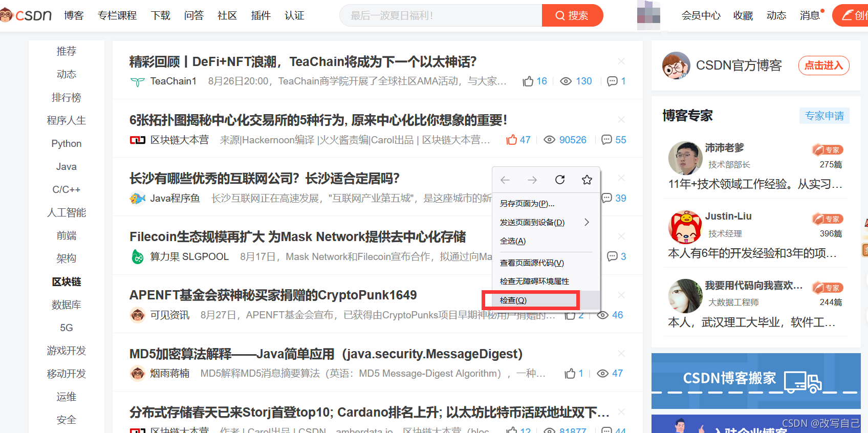The height and width of the screenshot is (433, 868).
Task: Select 数据库 category in sidebar
Action: 67,305
